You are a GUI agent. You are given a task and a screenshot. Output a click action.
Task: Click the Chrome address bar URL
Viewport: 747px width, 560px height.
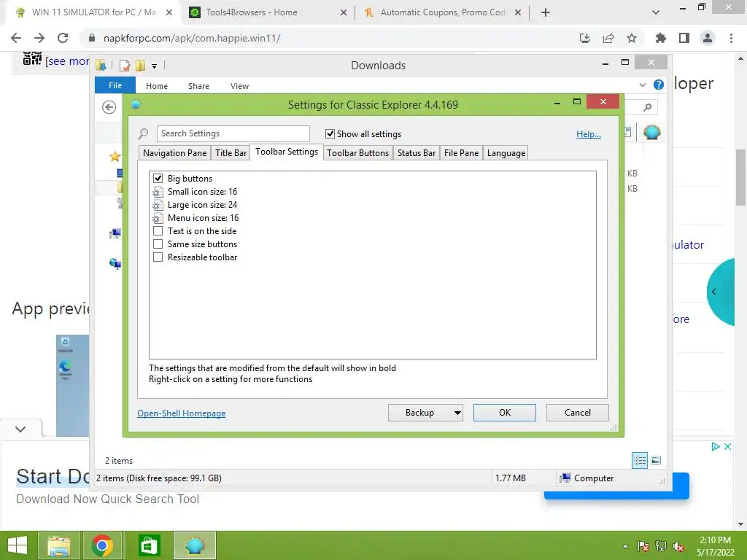(192, 38)
